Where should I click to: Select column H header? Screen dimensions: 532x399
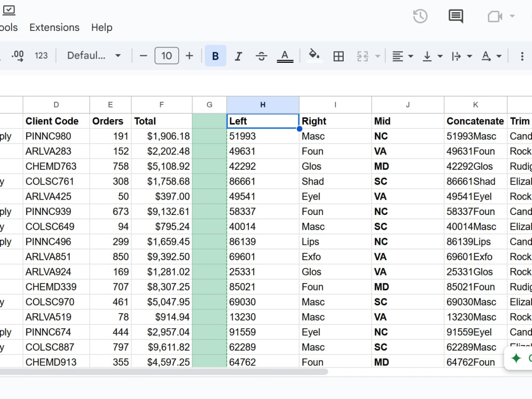[263, 105]
